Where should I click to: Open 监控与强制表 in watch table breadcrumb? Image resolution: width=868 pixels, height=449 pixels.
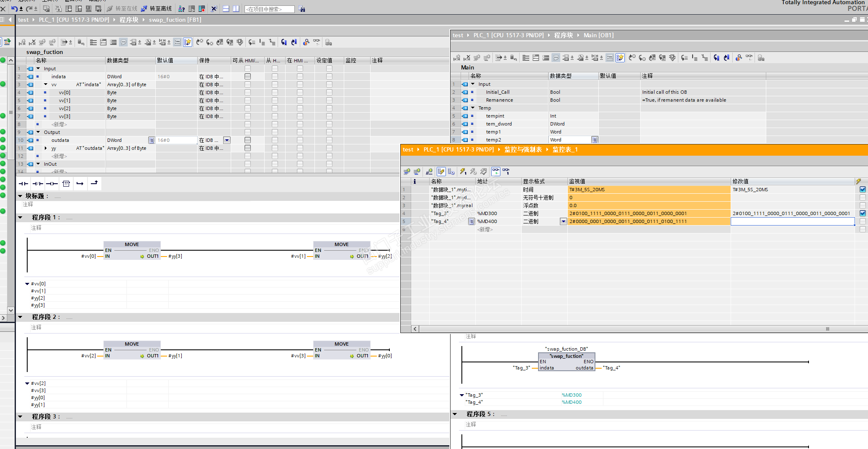pyautogui.click(x=523, y=149)
